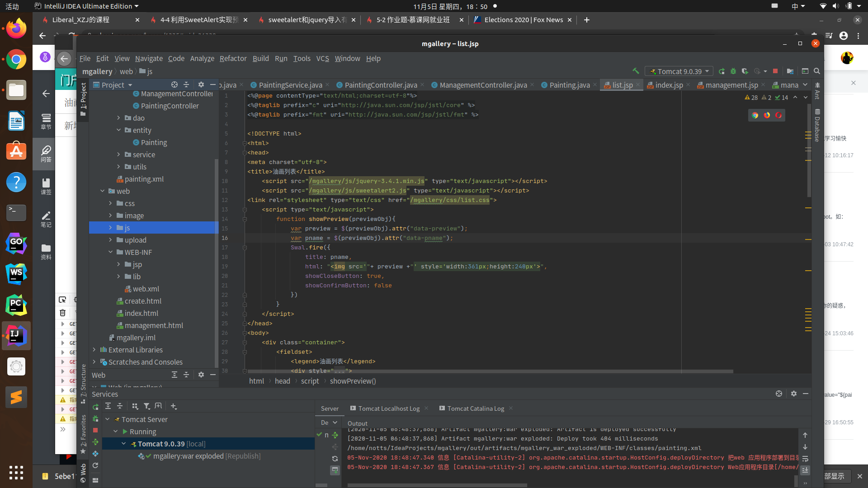Open the page in Chrome via the editor browser icon
The height and width of the screenshot is (488, 868).
pyautogui.click(x=755, y=115)
